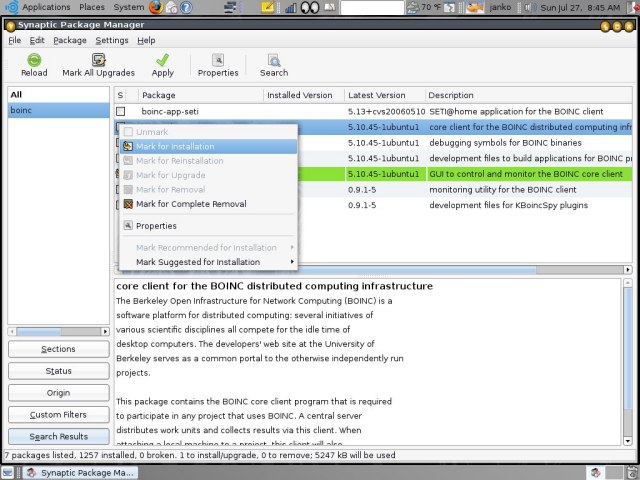
Task: Sort by the S status column header
Action: click(x=120, y=95)
